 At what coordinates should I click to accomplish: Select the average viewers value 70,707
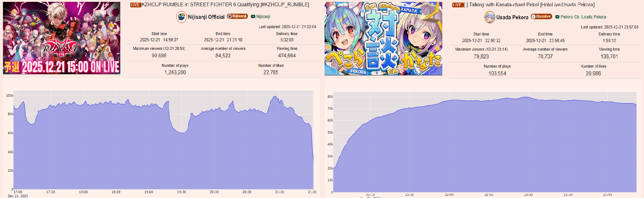(x=545, y=57)
